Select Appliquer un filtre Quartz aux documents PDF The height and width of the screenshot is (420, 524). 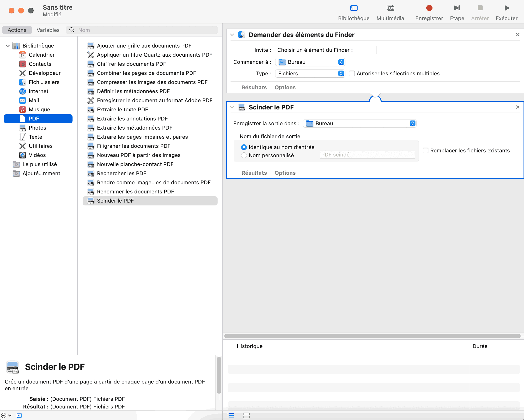coord(150,55)
